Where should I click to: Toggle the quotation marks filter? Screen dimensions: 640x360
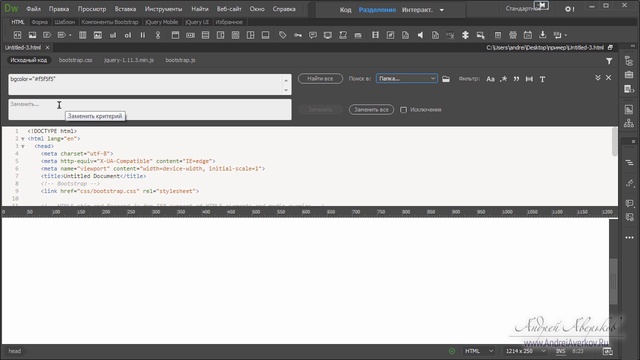click(x=516, y=79)
